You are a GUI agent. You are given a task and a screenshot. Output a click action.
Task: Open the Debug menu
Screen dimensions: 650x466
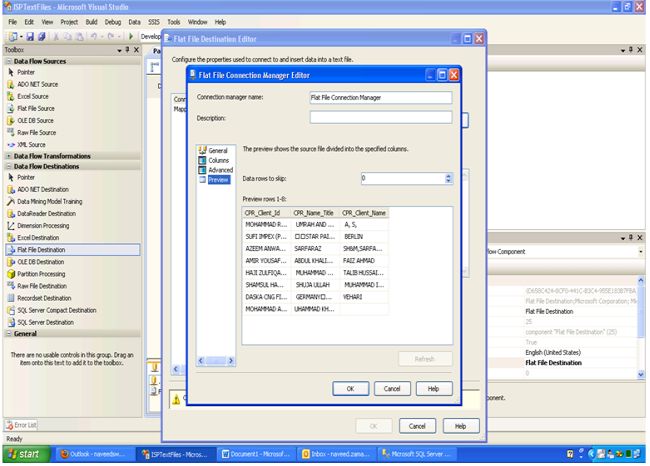click(112, 22)
